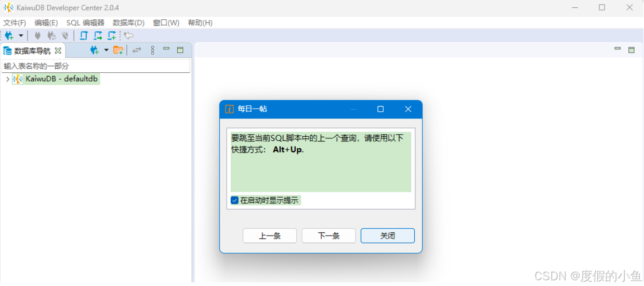
Task: Click the new connection plug icon in main toolbar
Action: pos(9,35)
